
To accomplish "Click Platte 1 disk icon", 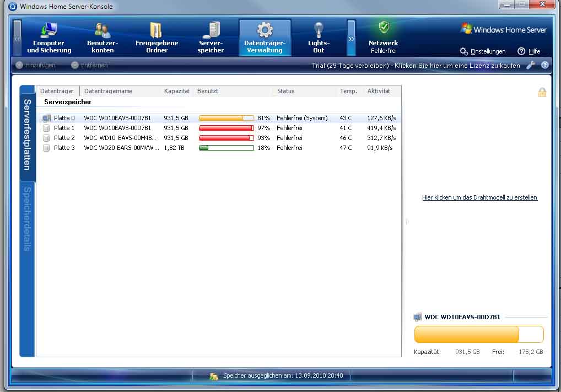I will pyautogui.click(x=46, y=128).
